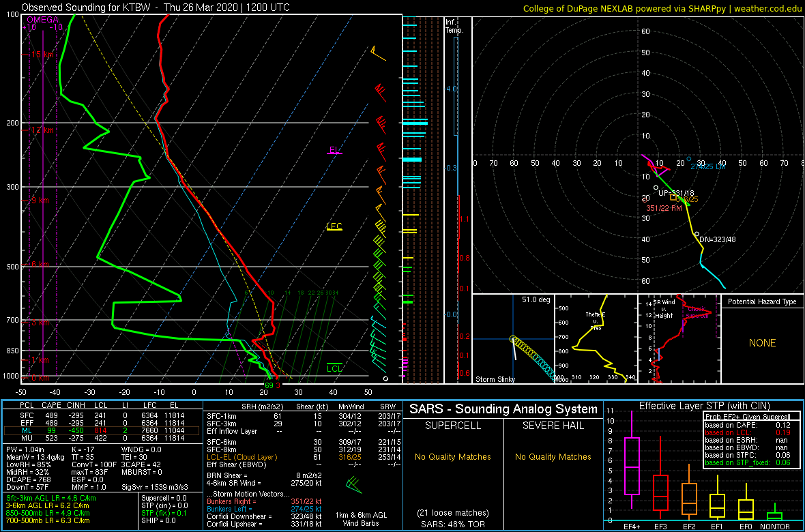Viewport: 805px width, 532px height.
Task: Click the CAPE column header
Action: click(52, 407)
